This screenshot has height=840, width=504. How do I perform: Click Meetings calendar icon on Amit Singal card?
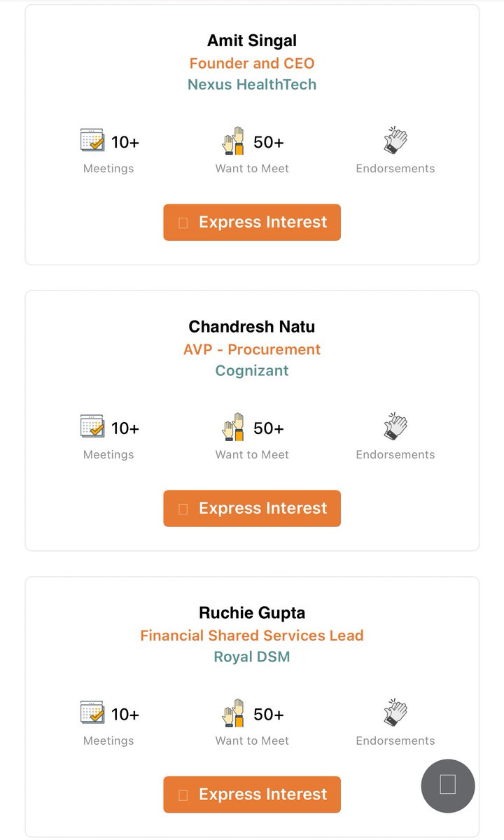point(92,141)
